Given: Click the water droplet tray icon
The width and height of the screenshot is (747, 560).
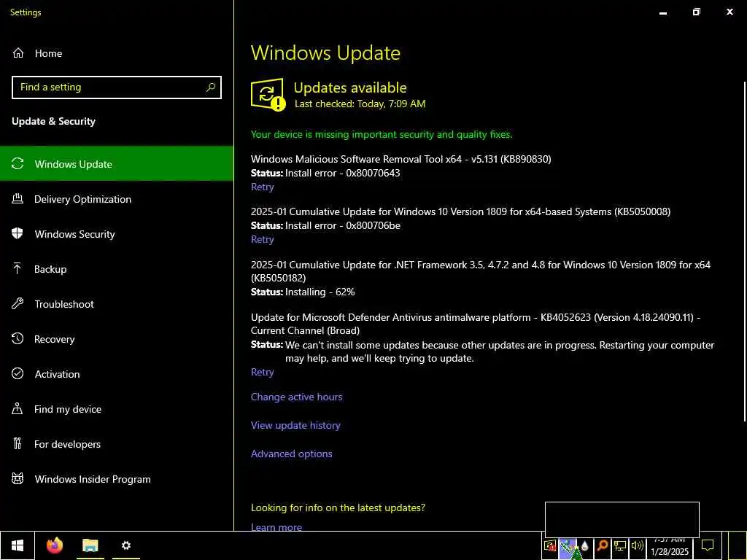Looking at the screenshot, I should (x=584, y=545).
